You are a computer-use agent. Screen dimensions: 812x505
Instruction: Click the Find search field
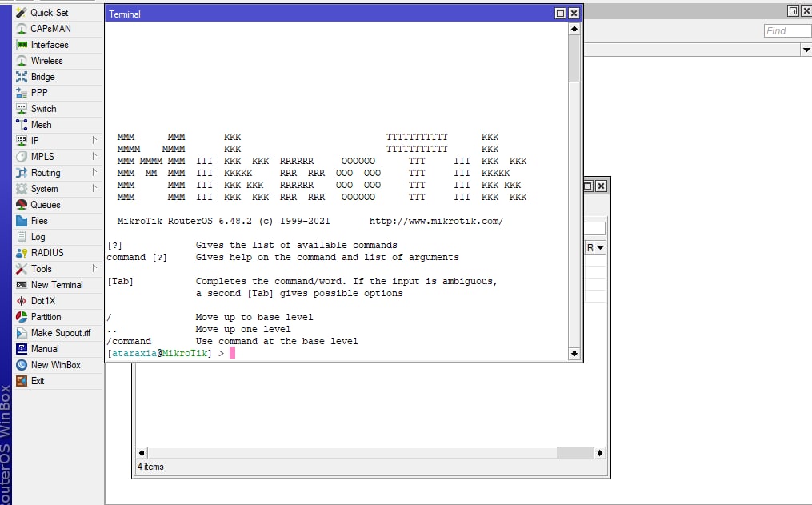[788, 30]
